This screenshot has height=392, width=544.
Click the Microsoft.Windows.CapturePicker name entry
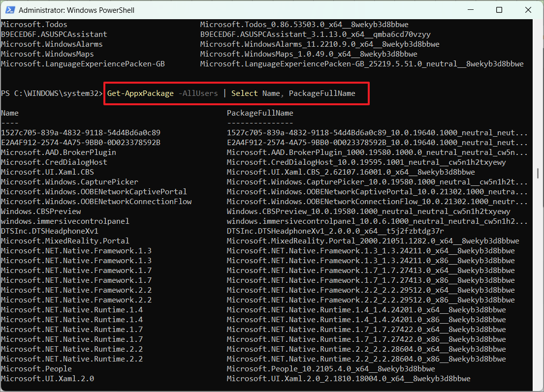(x=69, y=181)
